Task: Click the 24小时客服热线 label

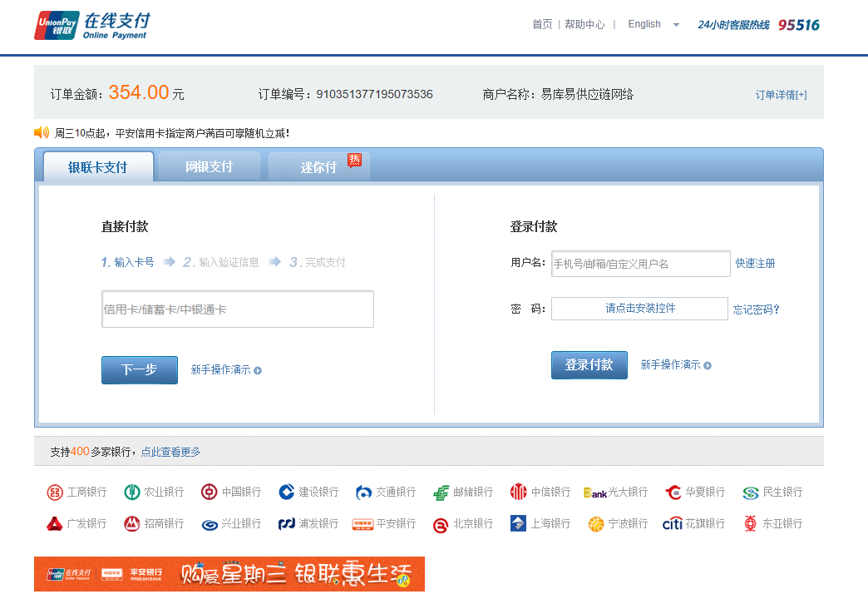Action: 733,25
